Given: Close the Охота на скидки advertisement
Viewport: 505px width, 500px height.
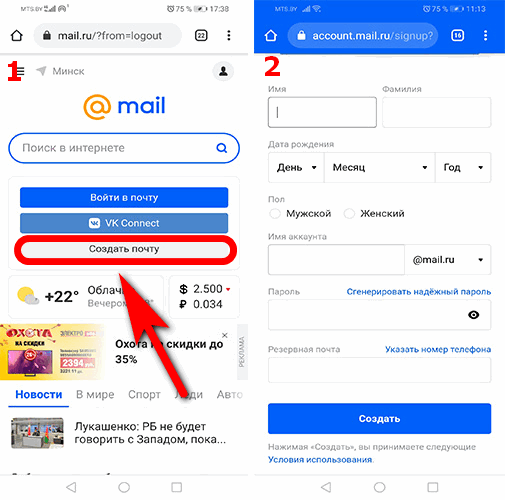Looking at the screenshot, I should [225, 335].
